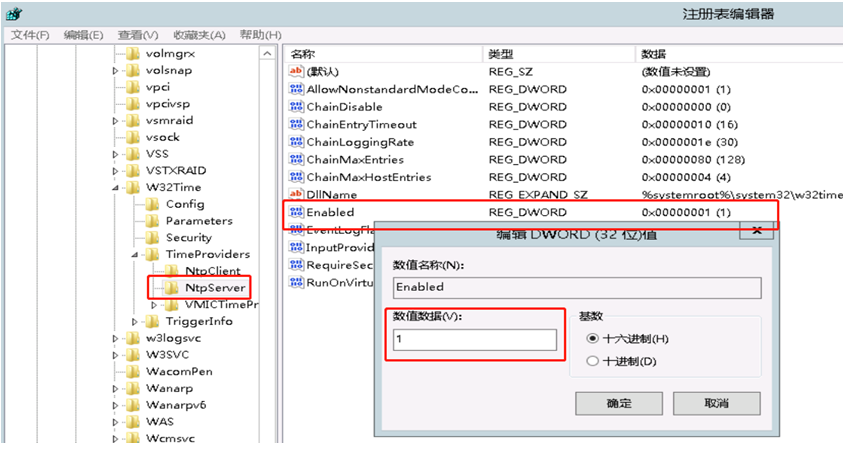Open the 帮助(H) menu

260,35
